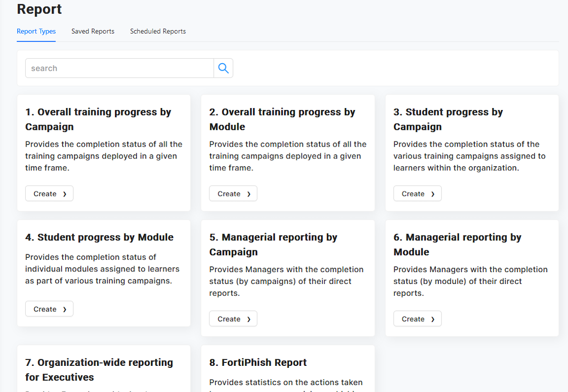
Task: Create Student progress by Campaign report
Action: 417,194
